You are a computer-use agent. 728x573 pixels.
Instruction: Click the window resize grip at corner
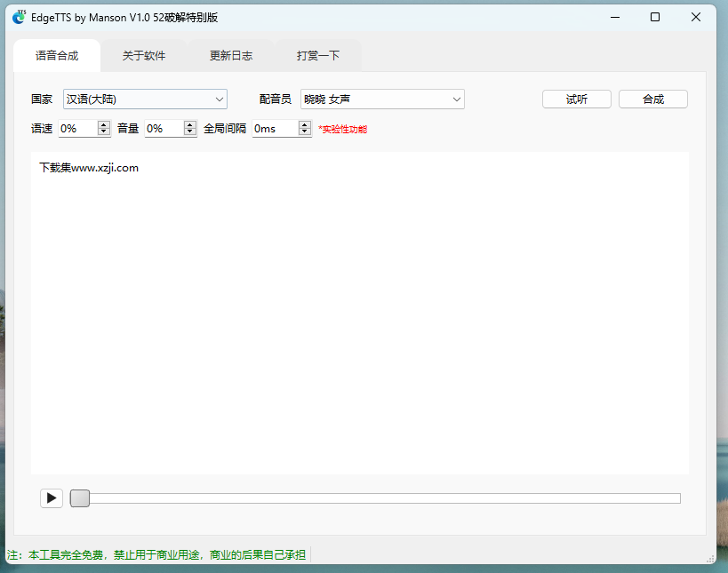click(x=710, y=559)
